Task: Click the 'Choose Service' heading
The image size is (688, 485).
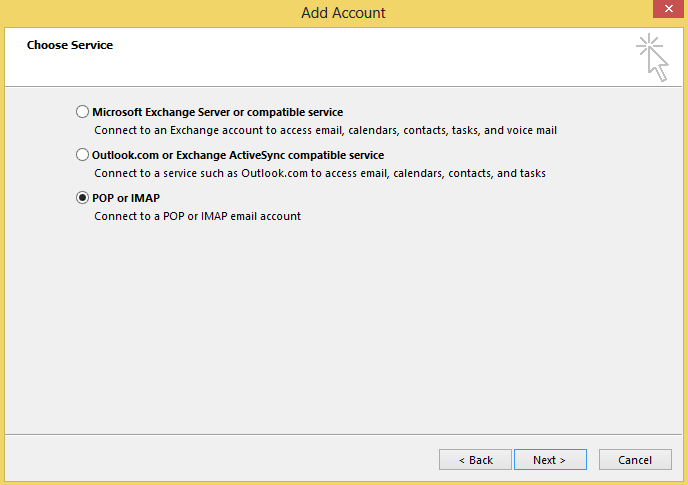Action: tap(70, 45)
